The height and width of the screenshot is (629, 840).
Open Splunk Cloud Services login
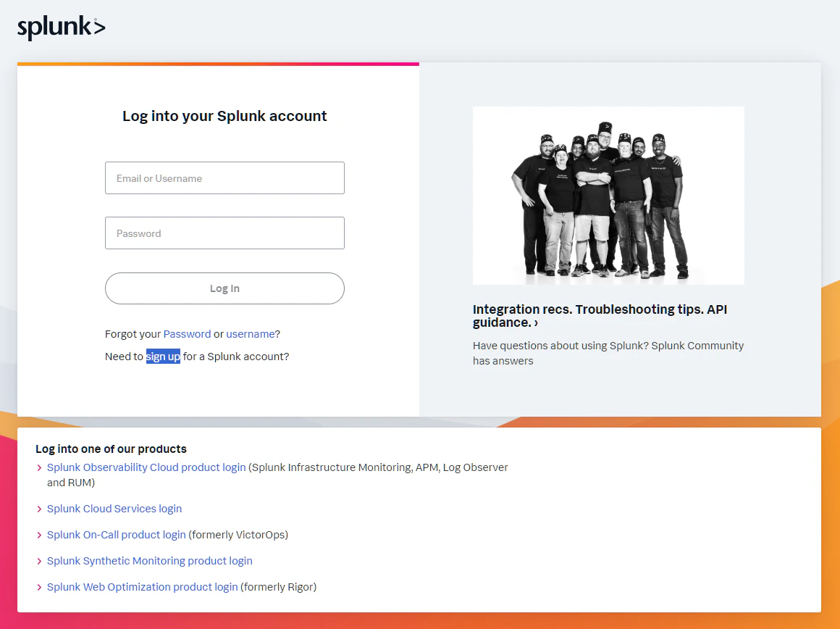tap(114, 509)
